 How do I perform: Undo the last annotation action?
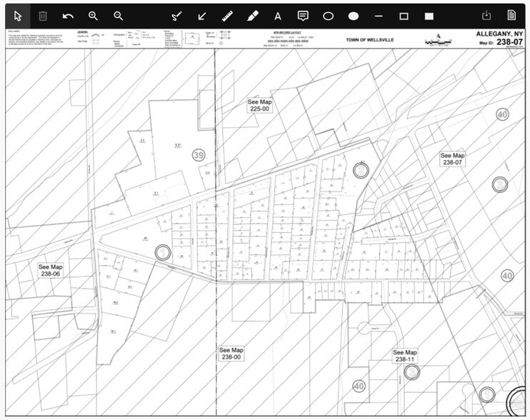point(68,16)
